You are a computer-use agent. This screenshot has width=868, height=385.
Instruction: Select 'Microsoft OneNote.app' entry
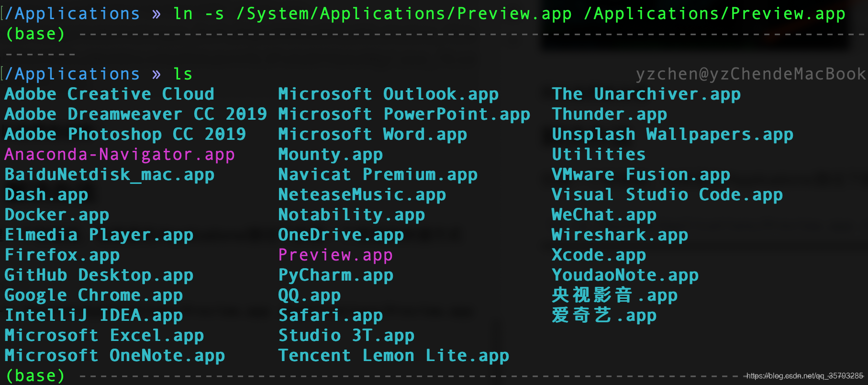click(115, 356)
